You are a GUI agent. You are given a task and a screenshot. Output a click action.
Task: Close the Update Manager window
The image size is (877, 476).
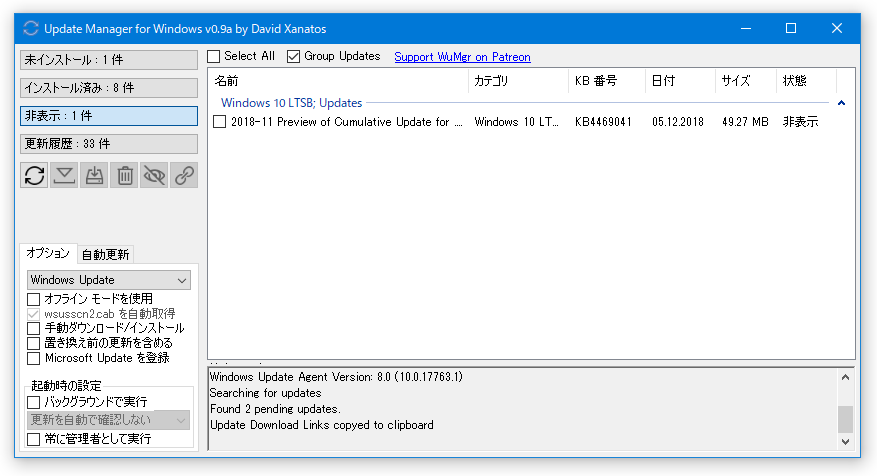pos(837,29)
